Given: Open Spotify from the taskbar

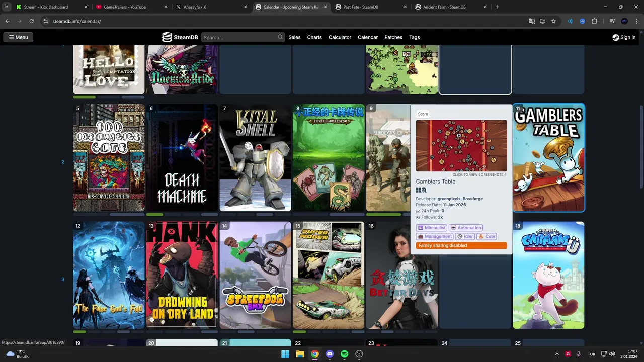Looking at the screenshot, I should tap(344, 354).
